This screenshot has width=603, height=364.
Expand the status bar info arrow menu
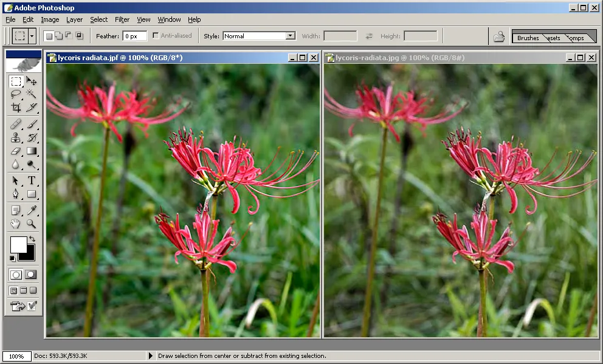(151, 356)
